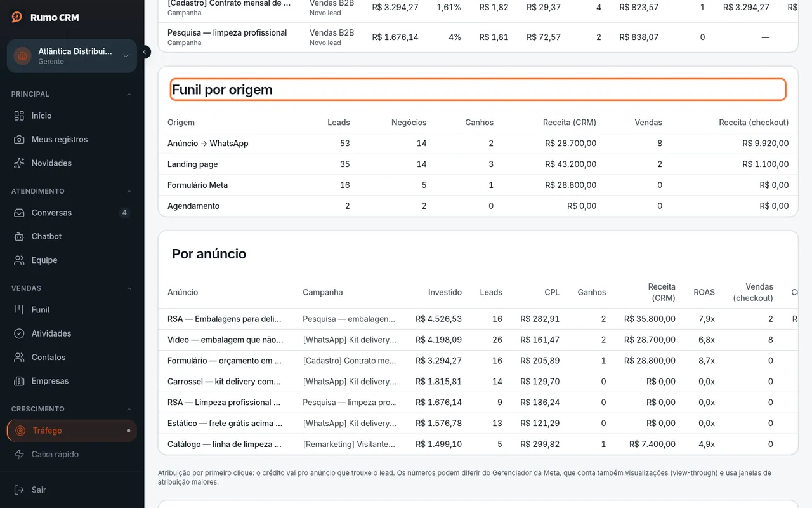Collapse the sidebar with the arrow handle
812x508 pixels.
(x=145, y=52)
